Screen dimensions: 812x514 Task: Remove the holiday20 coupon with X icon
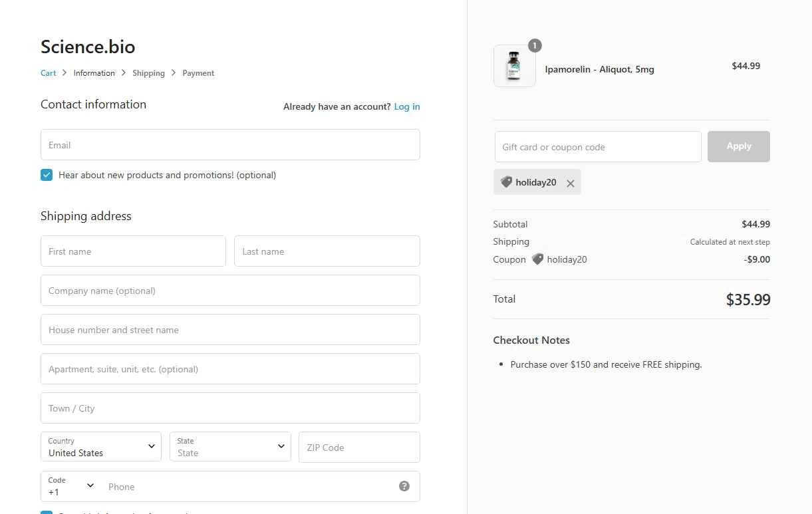570,184
